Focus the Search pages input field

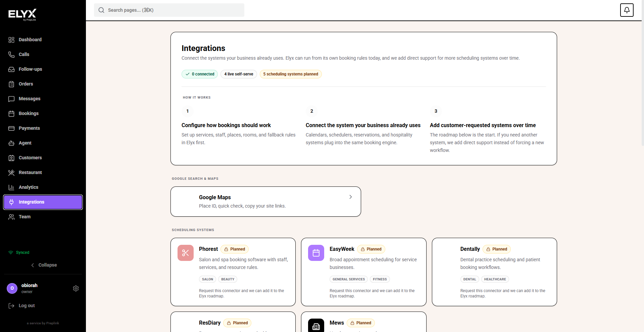point(169,10)
